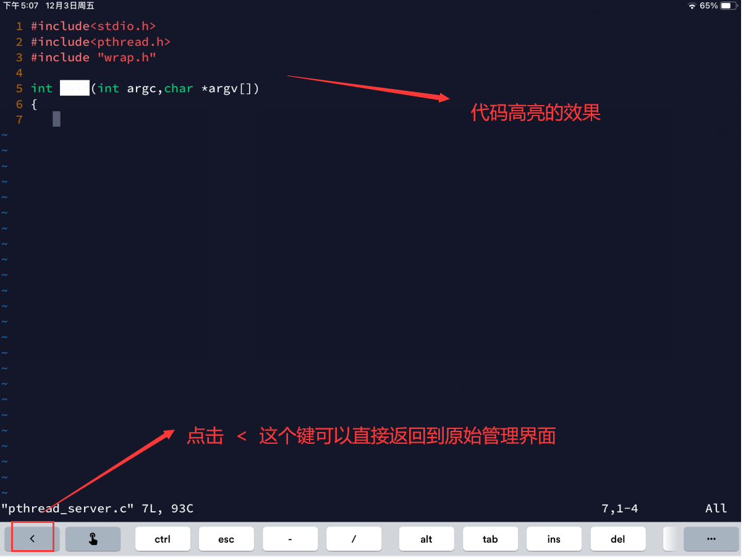Click the All indicator in the status line

coord(715,508)
